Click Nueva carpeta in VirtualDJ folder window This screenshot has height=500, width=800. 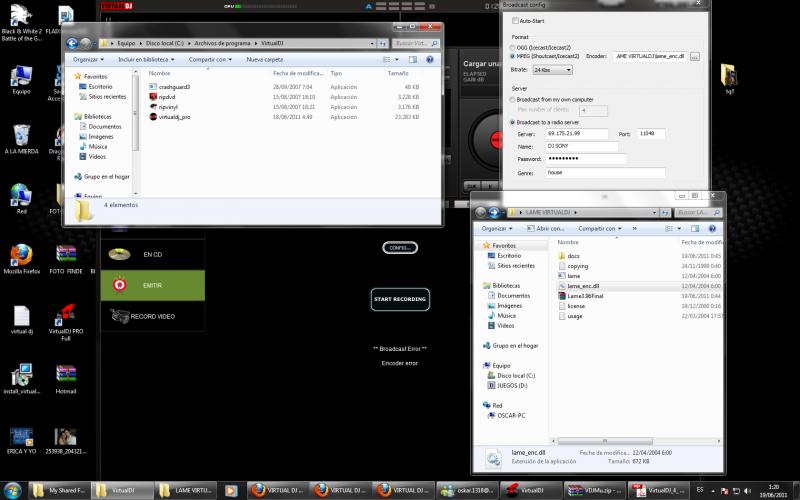[265, 60]
